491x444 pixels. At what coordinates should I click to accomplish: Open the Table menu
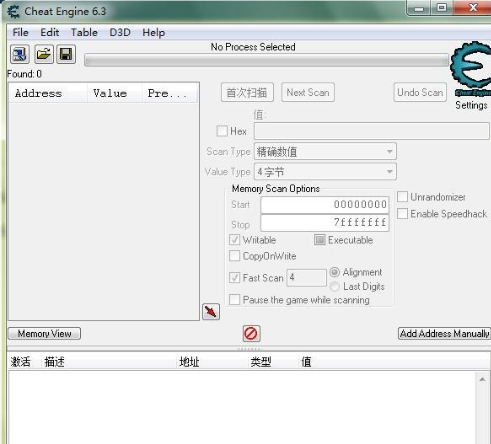(x=84, y=32)
